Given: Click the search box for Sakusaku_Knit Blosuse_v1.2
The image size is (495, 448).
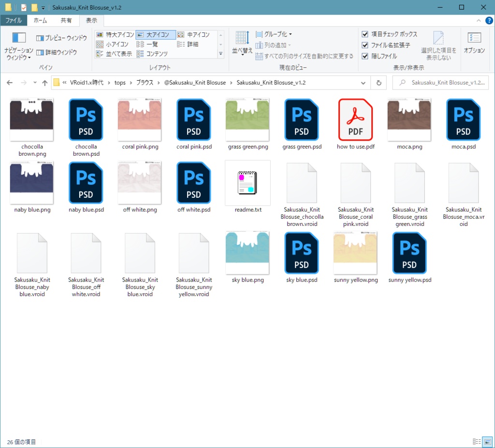Looking at the screenshot, I should click(440, 83).
